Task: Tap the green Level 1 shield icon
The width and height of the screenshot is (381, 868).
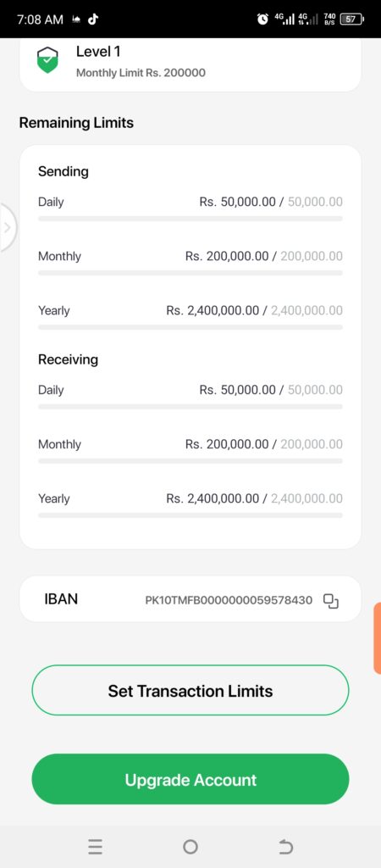Action: [47, 60]
